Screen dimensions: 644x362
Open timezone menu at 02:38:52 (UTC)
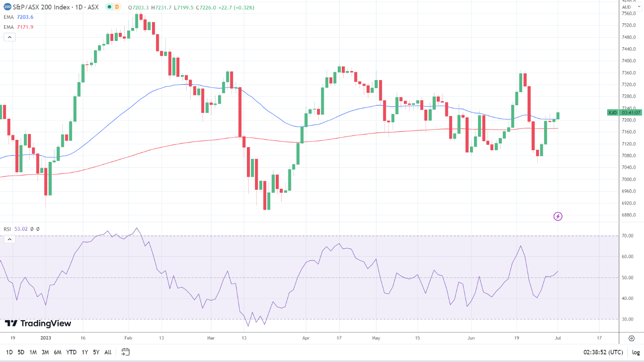click(604, 352)
